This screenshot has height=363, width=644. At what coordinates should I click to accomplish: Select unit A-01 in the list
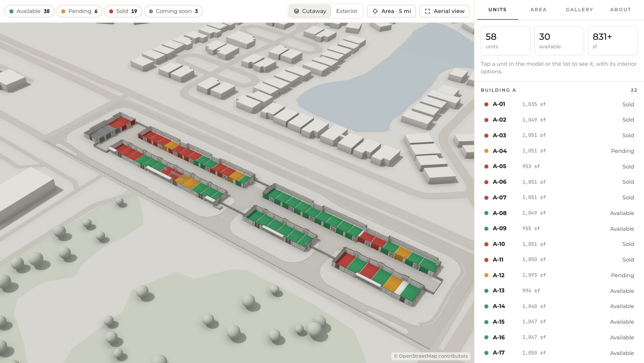coord(559,104)
